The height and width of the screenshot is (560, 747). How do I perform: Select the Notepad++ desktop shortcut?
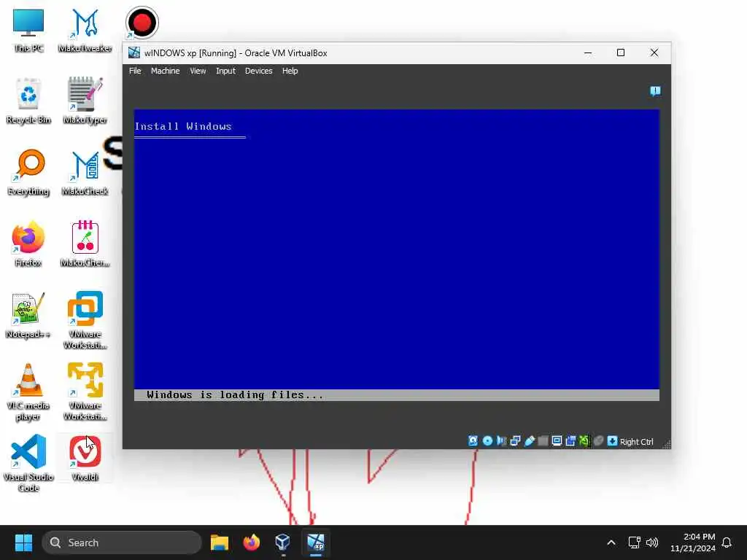click(28, 315)
